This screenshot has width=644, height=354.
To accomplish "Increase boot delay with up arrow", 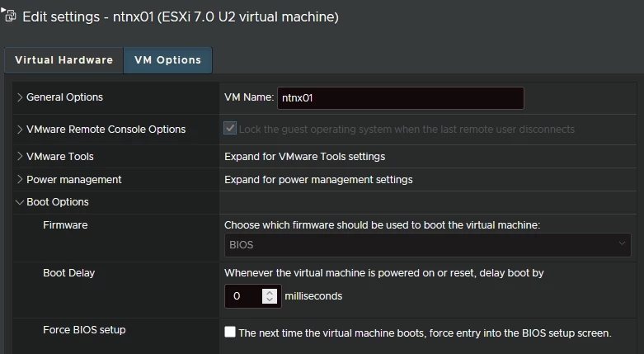I will pyautogui.click(x=270, y=292).
